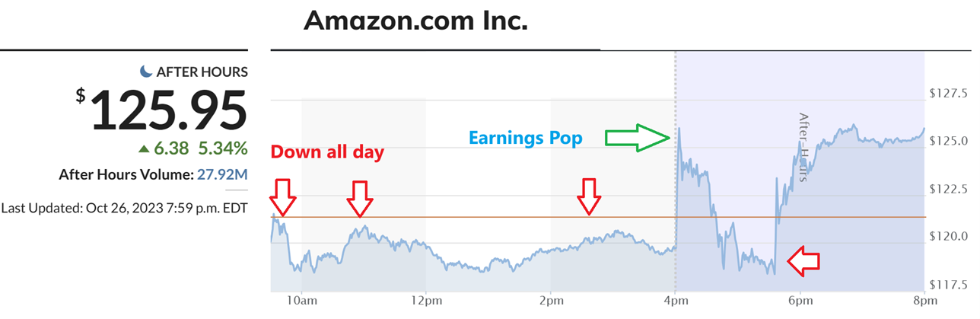The height and width of the screenshot is (319, 980).
Task: Click the $125.0 price axis label
Action: [948, 142]
